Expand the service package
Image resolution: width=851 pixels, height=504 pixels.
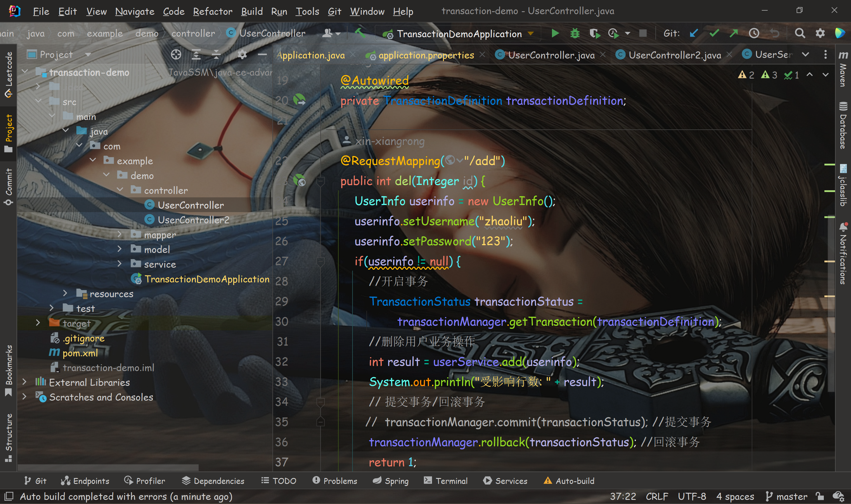[x=119, y=264]
